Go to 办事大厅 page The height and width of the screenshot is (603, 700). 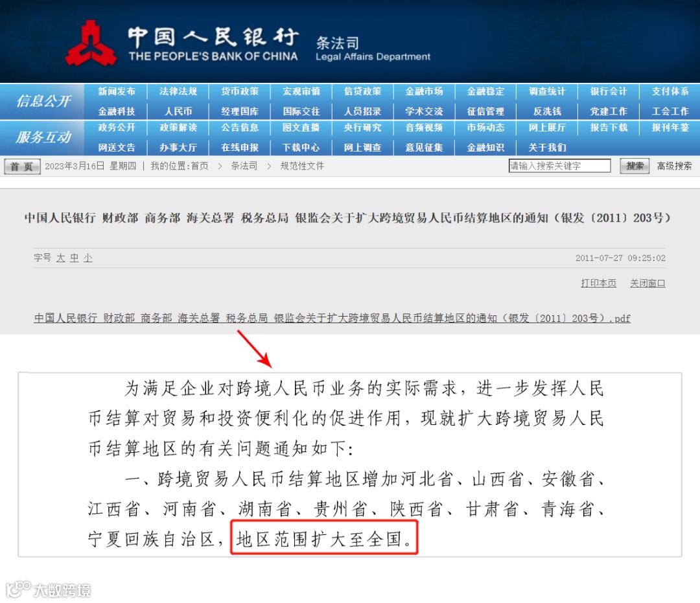(178, 147)
